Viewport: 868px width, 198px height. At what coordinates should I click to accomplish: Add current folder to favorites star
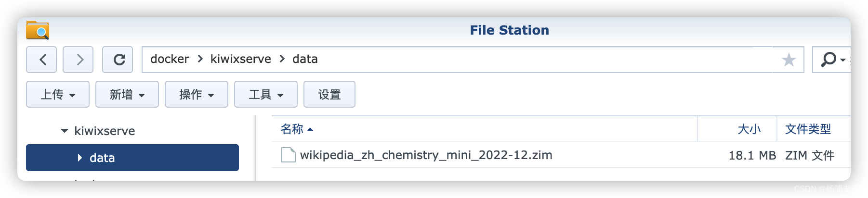tap(789, 60)
